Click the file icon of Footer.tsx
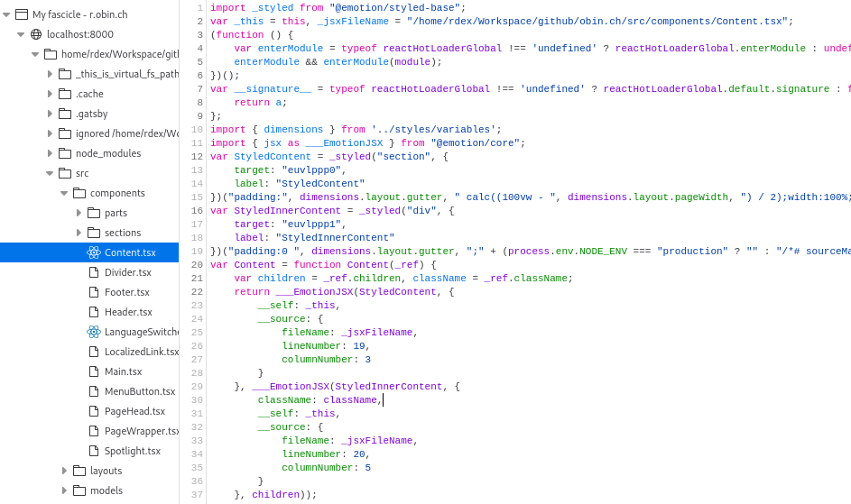 [94, 292]
